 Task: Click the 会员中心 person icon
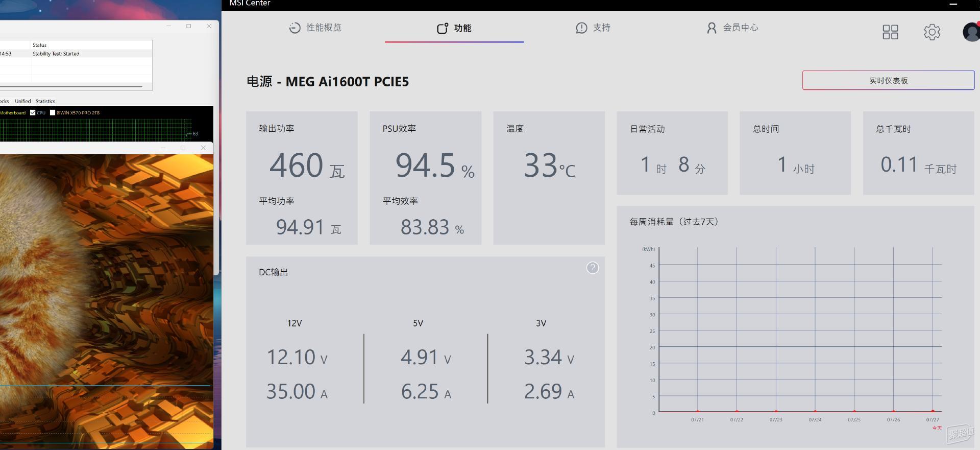tap(712, 28)
